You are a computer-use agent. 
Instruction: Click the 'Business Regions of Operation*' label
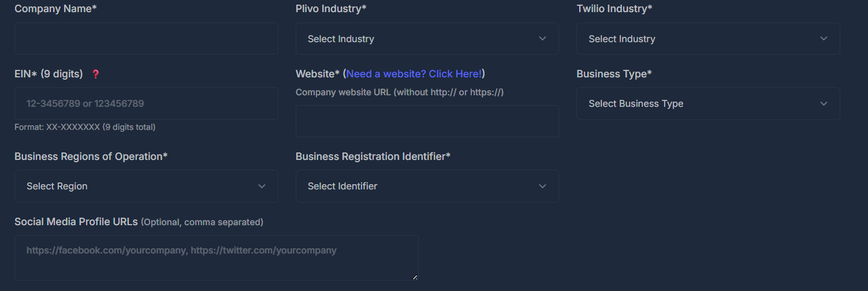coord(91,156)
